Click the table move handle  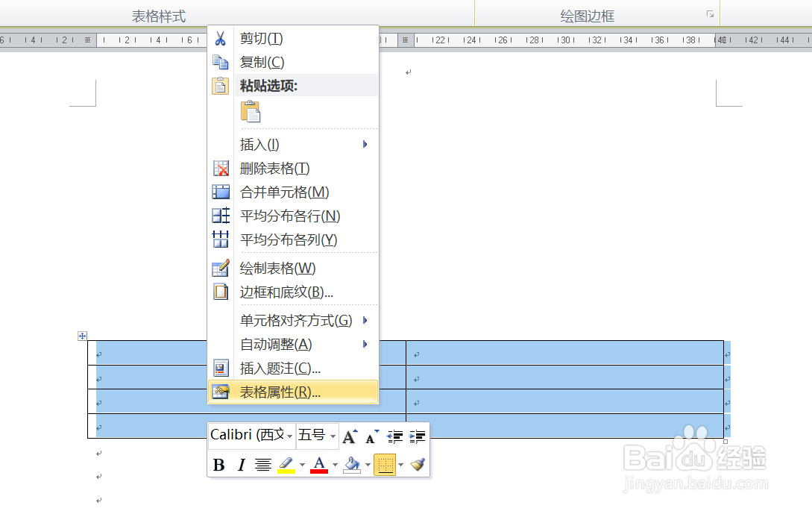[x=82, y=336]
